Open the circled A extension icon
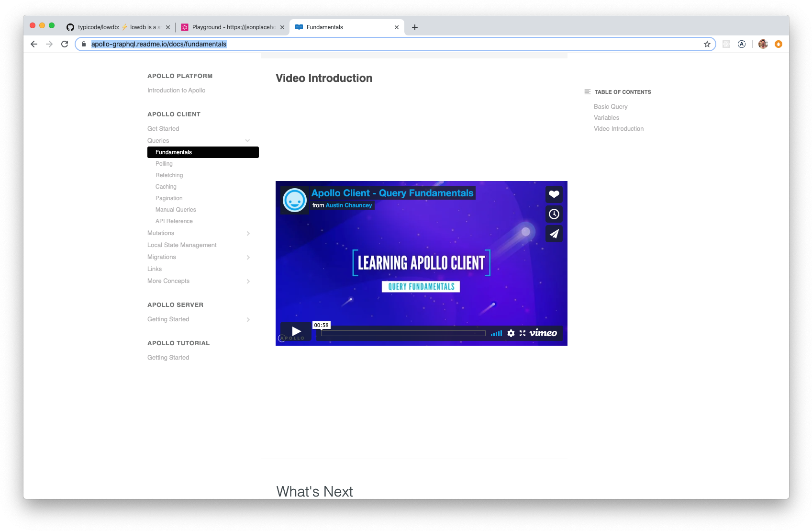 [x=742, y=44]
